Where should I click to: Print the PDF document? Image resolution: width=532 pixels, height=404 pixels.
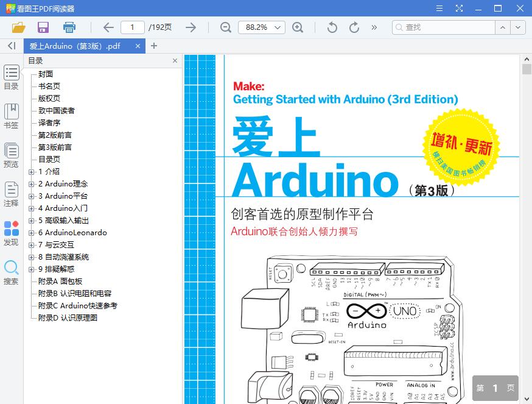pos(69,27)
